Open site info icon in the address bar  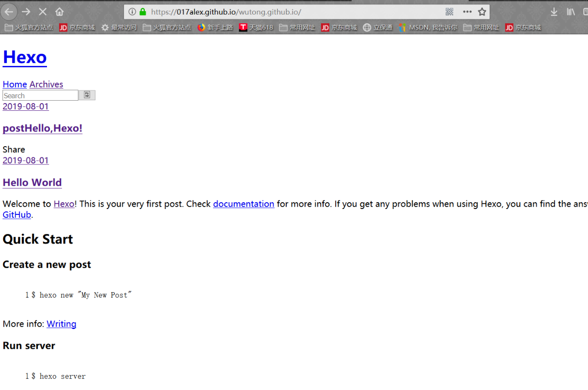(132, 12)
